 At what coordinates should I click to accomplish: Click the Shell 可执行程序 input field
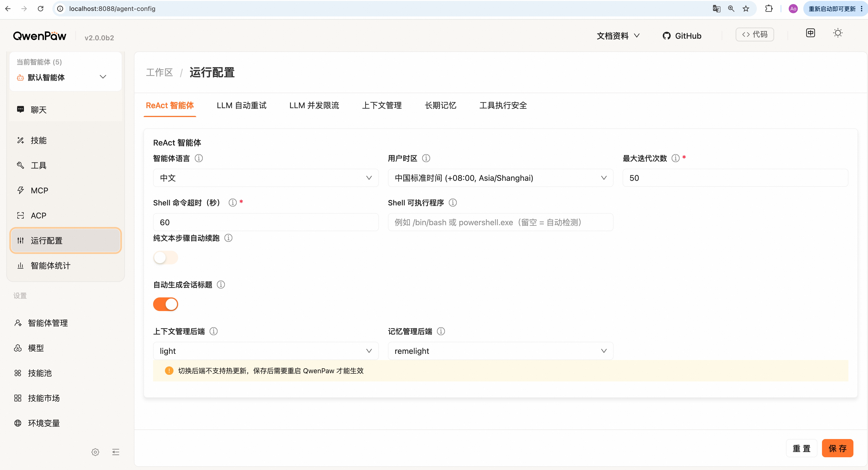click(x=500, y=222)
